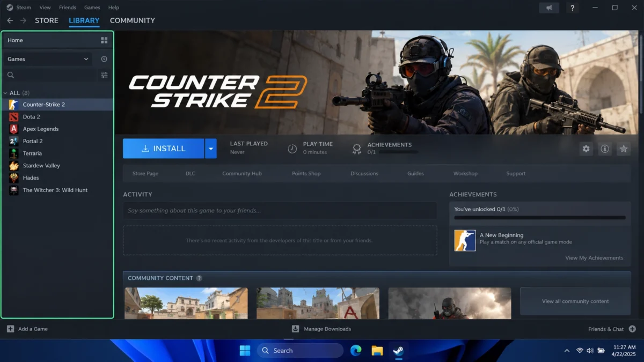Click the achievements progress bar in panel
Screen dimensions: 644x362
coord(540,218)
